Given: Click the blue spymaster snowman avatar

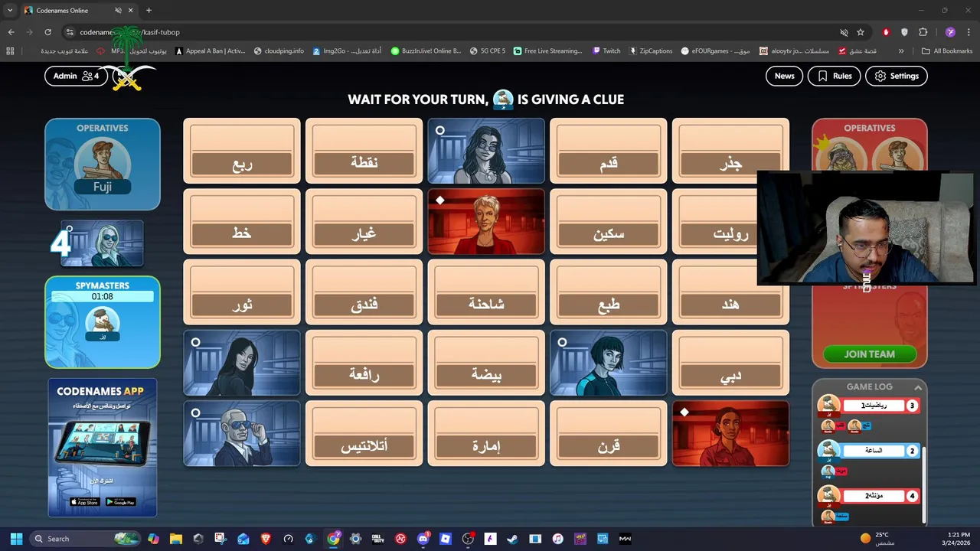Looking at the screenshot, I should click(x=103, y=324).
